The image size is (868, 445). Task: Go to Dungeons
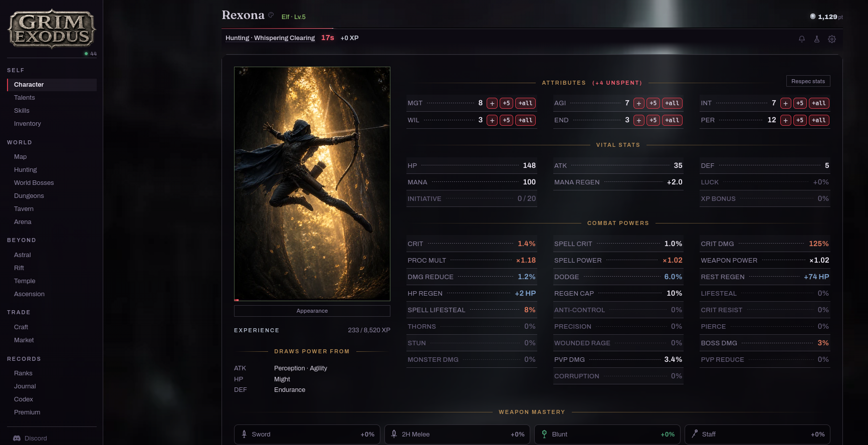pos(52,196)
